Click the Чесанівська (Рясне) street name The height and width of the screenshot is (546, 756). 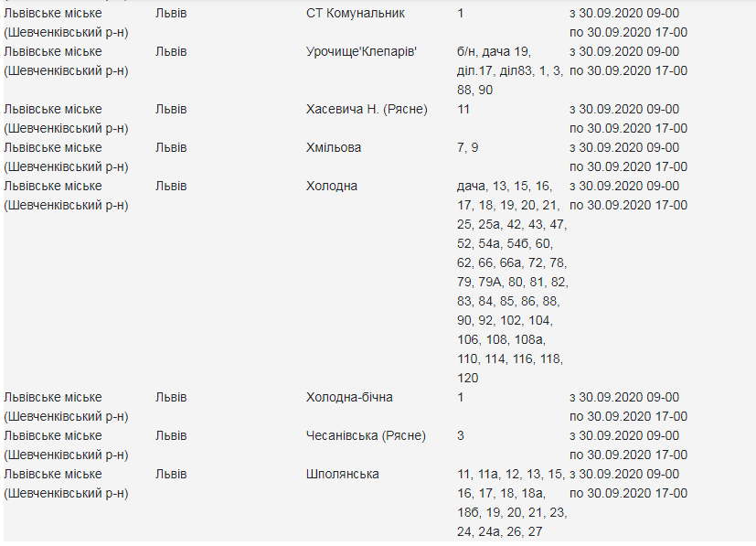366,435
